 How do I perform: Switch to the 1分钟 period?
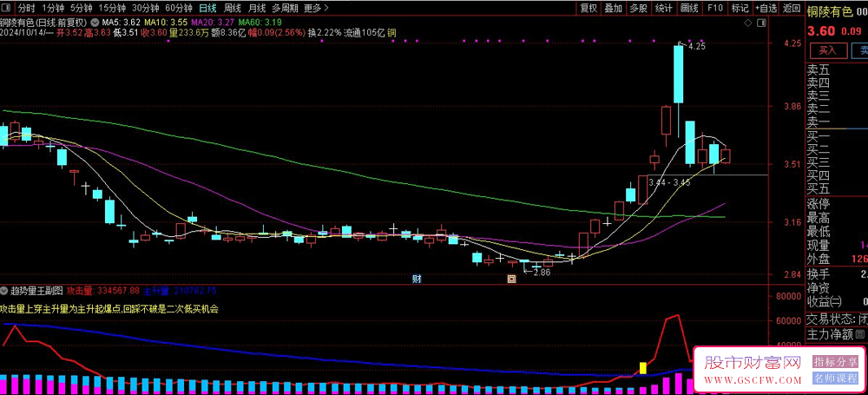point(53,8)
